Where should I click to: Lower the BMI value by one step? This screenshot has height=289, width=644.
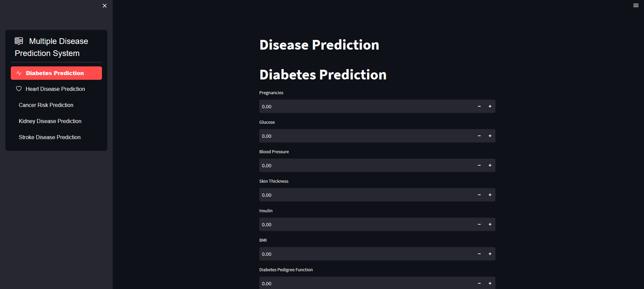479,254
